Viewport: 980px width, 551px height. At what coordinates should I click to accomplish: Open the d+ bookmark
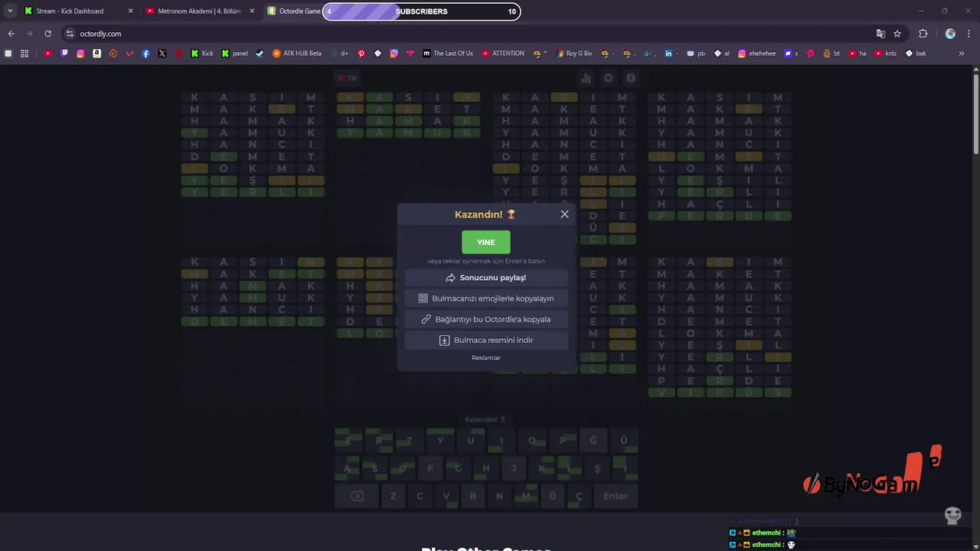[x=340, y=54]
